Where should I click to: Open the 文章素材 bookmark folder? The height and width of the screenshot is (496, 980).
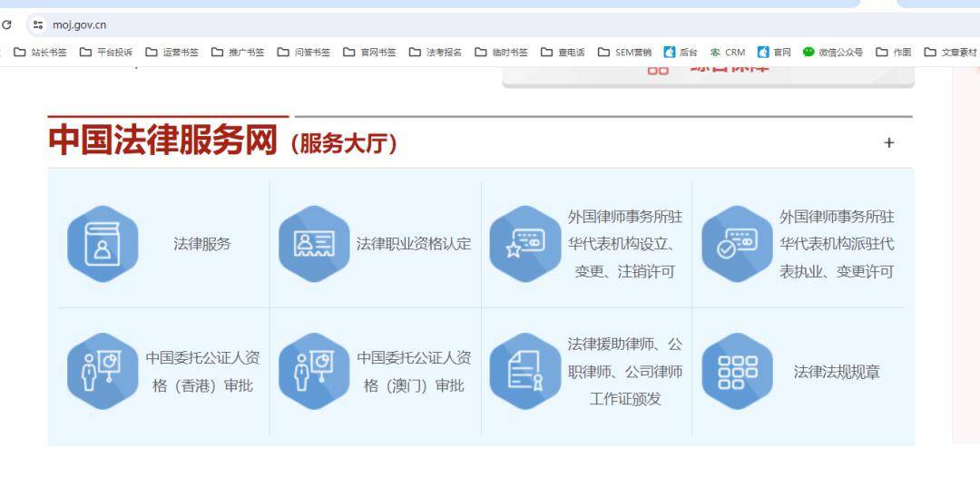pyautogui.click(x=951, y=52)
